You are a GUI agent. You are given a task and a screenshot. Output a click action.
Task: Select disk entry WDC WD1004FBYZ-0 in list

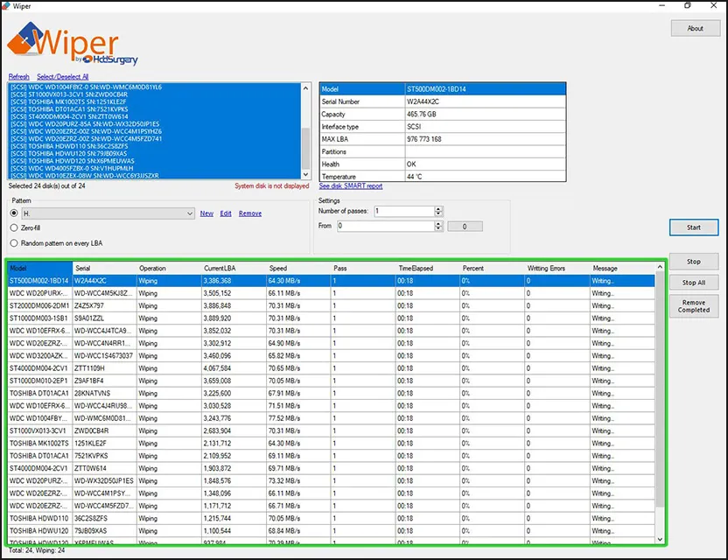point(155,87)
